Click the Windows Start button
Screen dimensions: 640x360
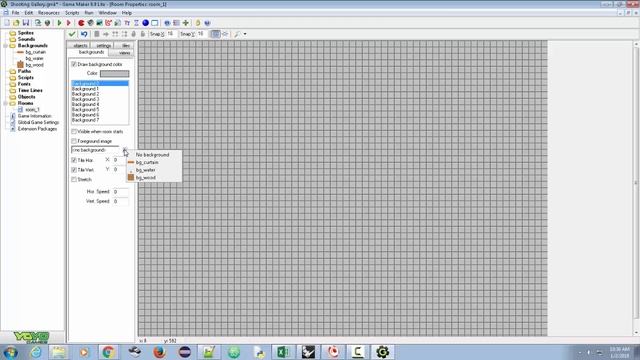tap(10, 352)
